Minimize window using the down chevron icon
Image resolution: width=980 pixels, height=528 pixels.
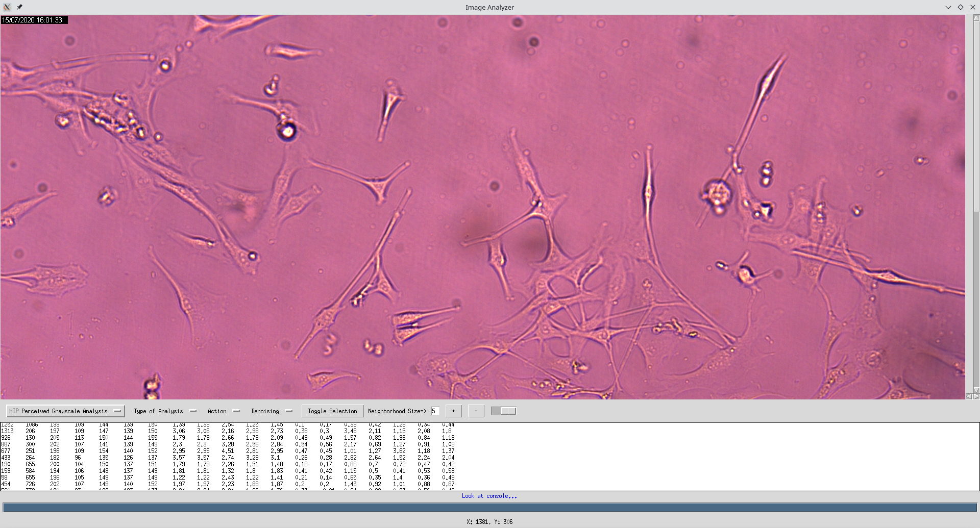pos(948,7)
